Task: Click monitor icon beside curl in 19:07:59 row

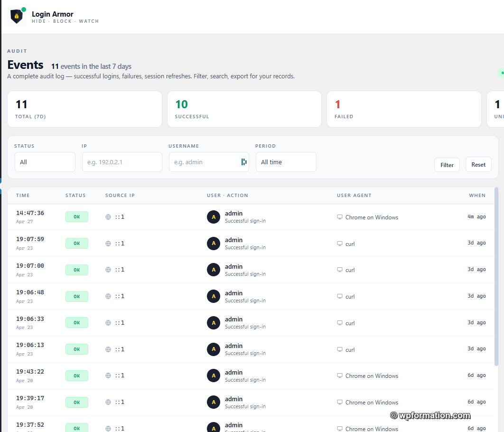Action: pos(340,244)
